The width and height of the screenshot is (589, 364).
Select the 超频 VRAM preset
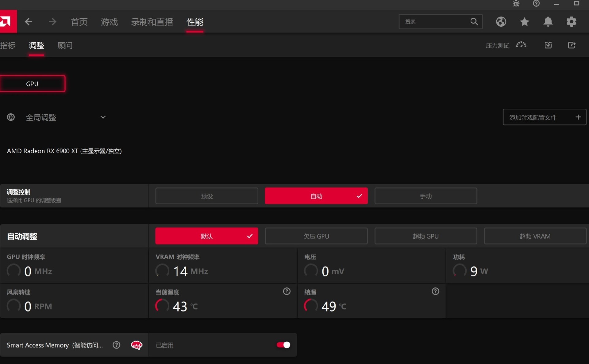(x=535, y=236)
